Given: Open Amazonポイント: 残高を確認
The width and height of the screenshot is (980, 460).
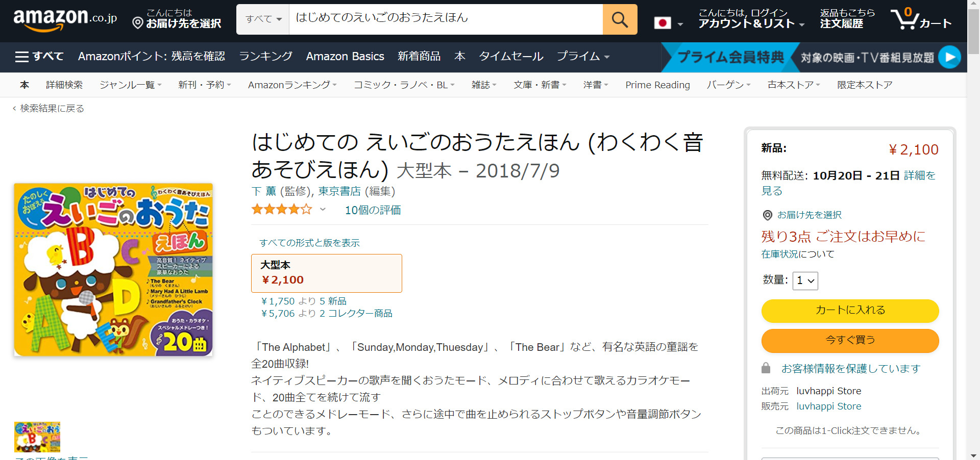Looking at the screenshot, I should 152,57.
